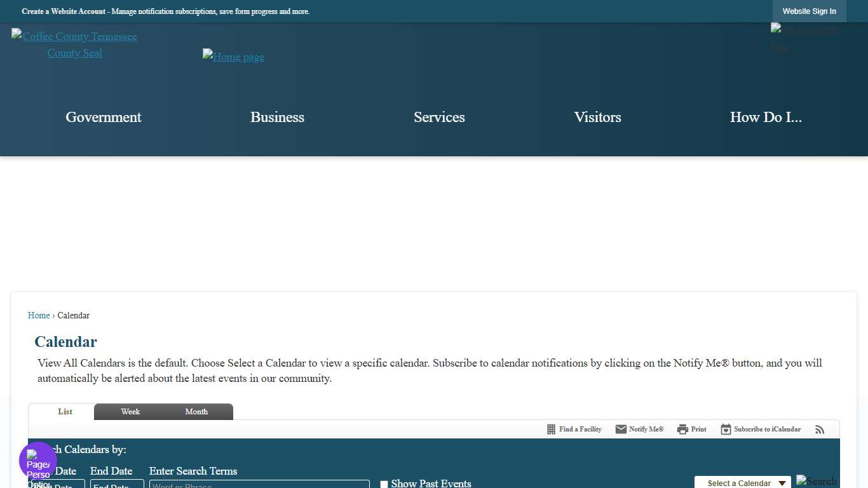
Task: Click the Coffee County Seal logo
Action: tap(74, 44)
